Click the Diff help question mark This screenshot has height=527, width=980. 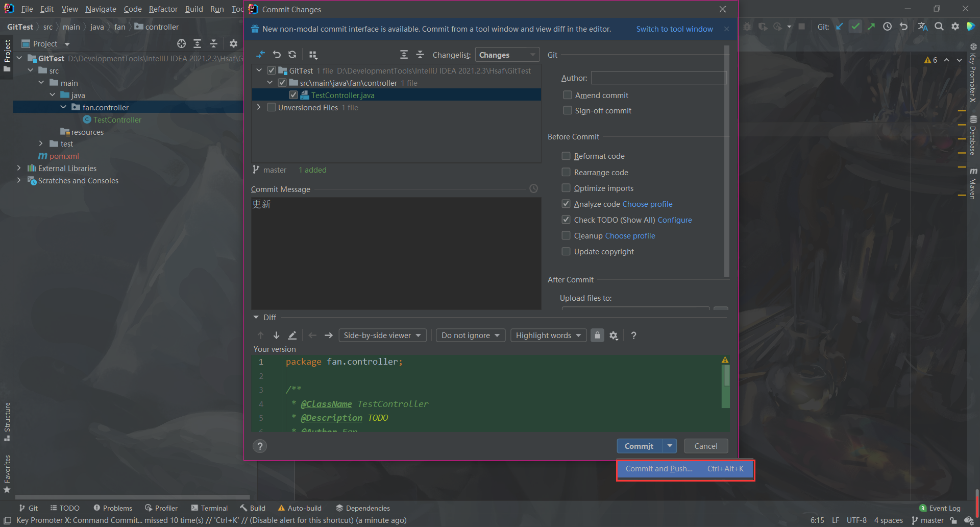pos(633,336)
